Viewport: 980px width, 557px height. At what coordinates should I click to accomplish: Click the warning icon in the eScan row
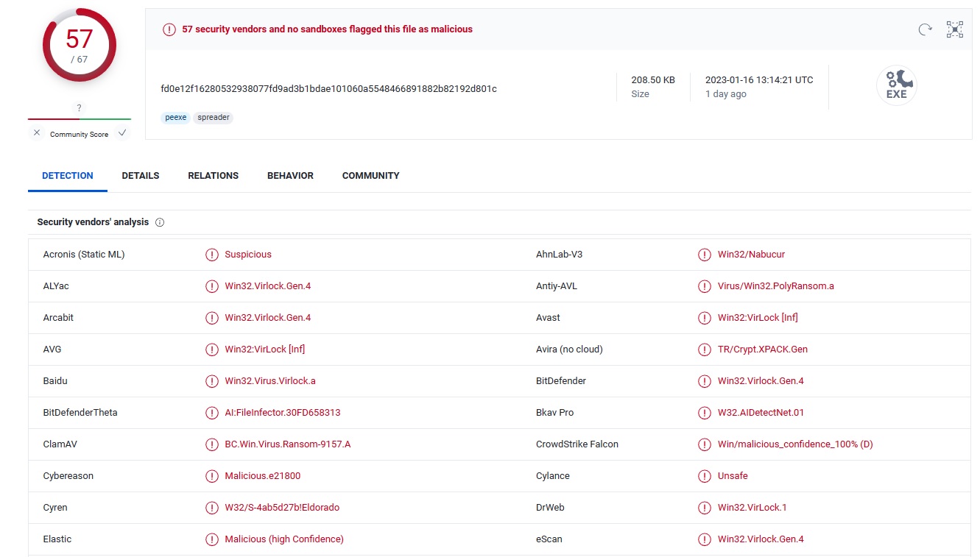click(705, 539)
